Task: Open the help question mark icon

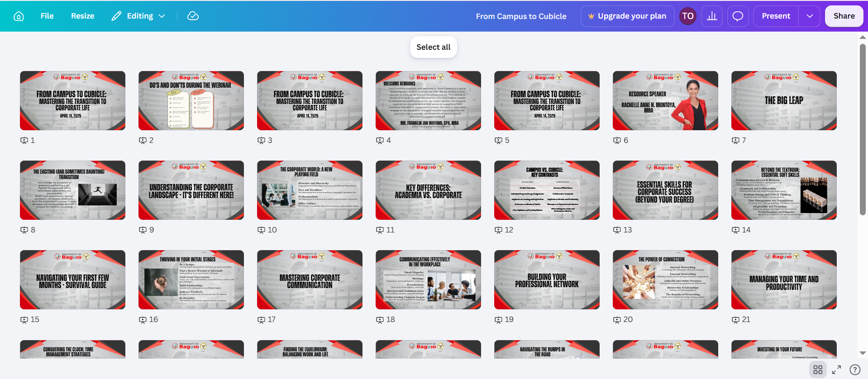Action: click(x=855, y=370)
